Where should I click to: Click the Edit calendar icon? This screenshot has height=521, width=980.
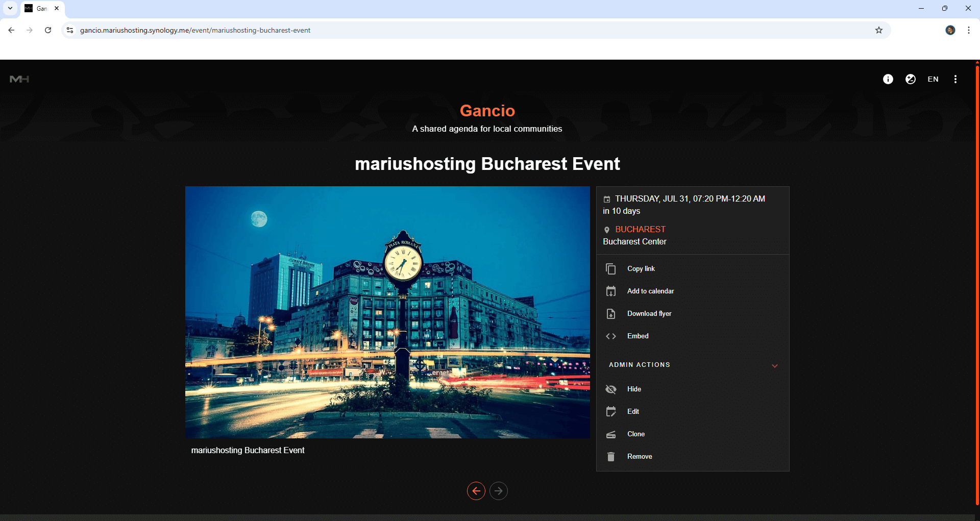(610, 412)
